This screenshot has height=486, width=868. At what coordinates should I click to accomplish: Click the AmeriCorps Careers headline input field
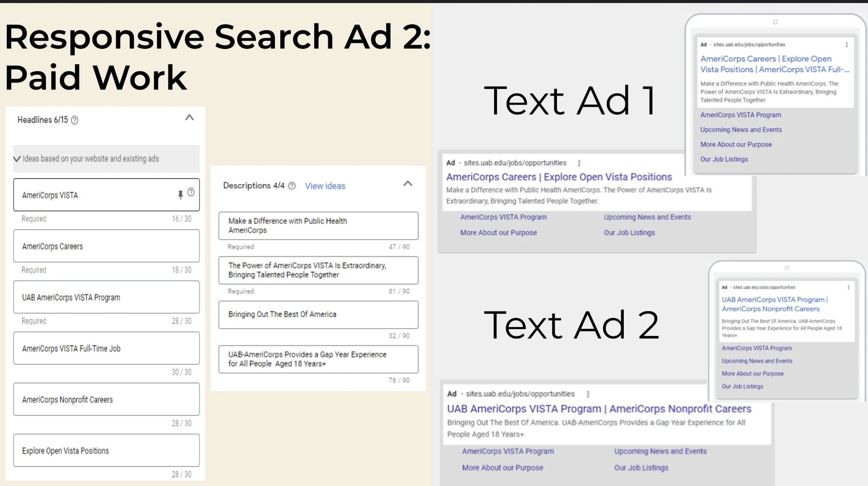point(106,246)
